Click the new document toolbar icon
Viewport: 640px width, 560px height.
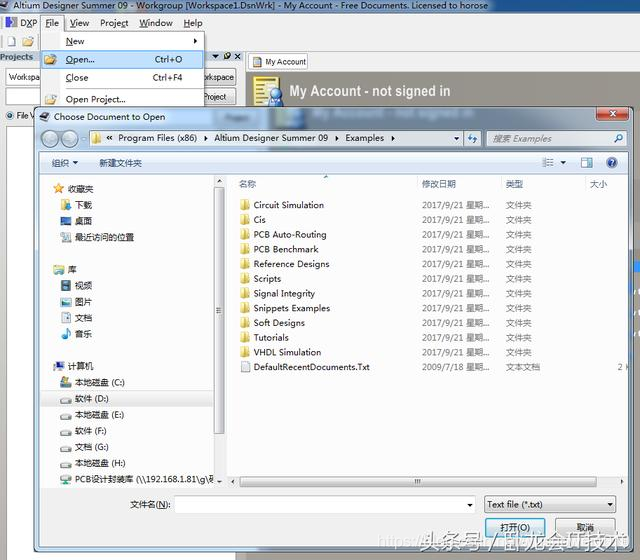point(11,41)
